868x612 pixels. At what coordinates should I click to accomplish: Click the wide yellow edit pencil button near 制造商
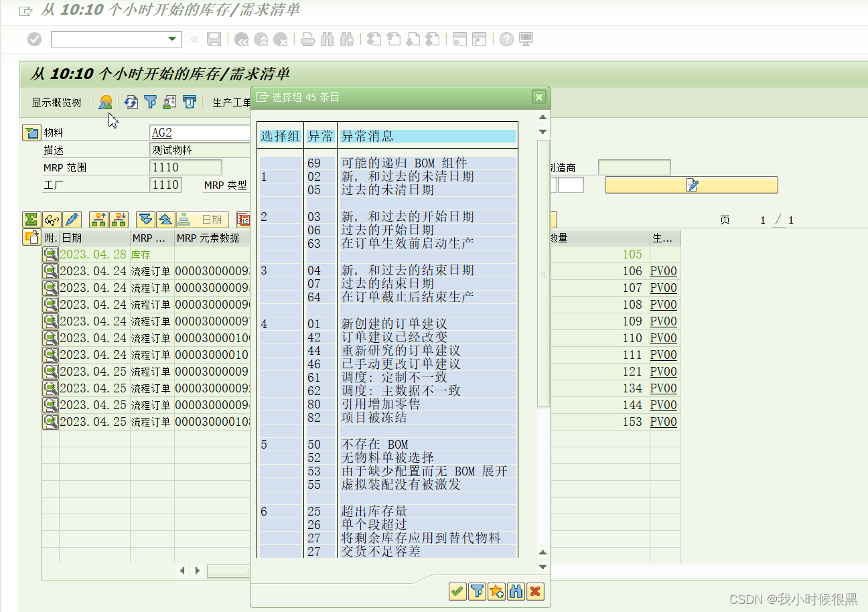[691, 185]
